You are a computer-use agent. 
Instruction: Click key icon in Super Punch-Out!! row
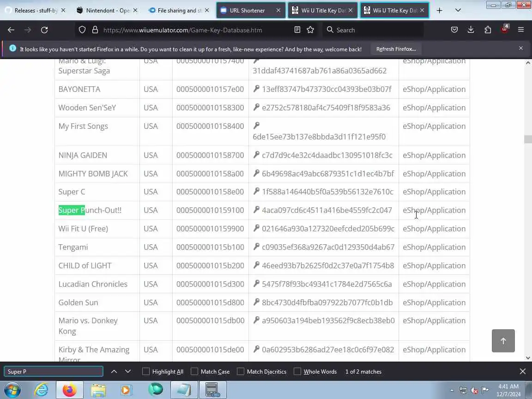click(x=256, y=210)
